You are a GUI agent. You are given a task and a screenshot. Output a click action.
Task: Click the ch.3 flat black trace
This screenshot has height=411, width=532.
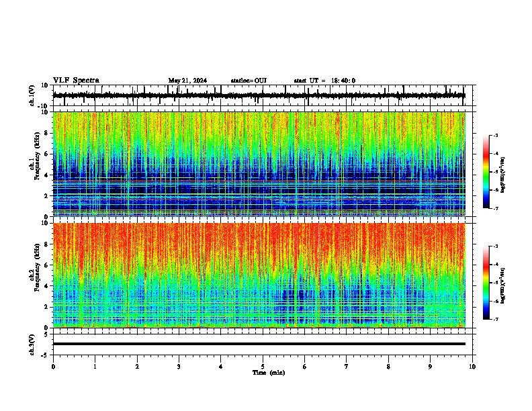click(259, 344)
